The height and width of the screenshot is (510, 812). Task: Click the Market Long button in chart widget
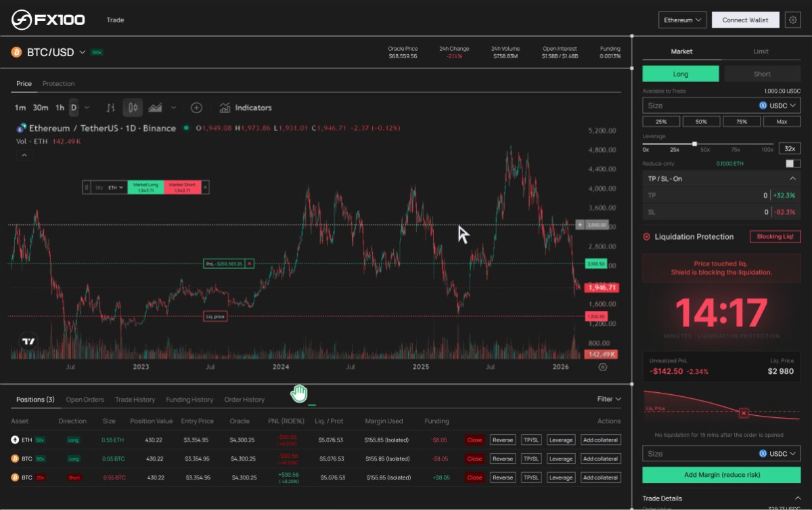145,188
